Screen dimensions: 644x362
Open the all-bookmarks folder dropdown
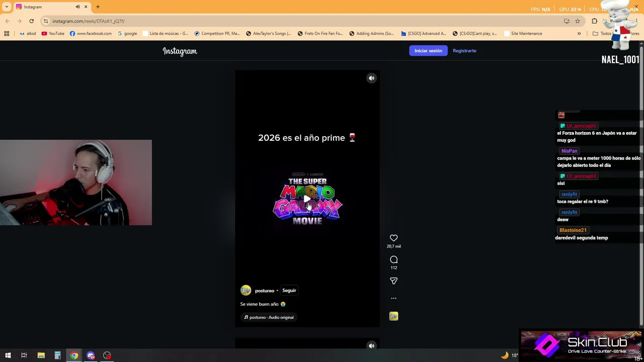click(x=615, y=34)
